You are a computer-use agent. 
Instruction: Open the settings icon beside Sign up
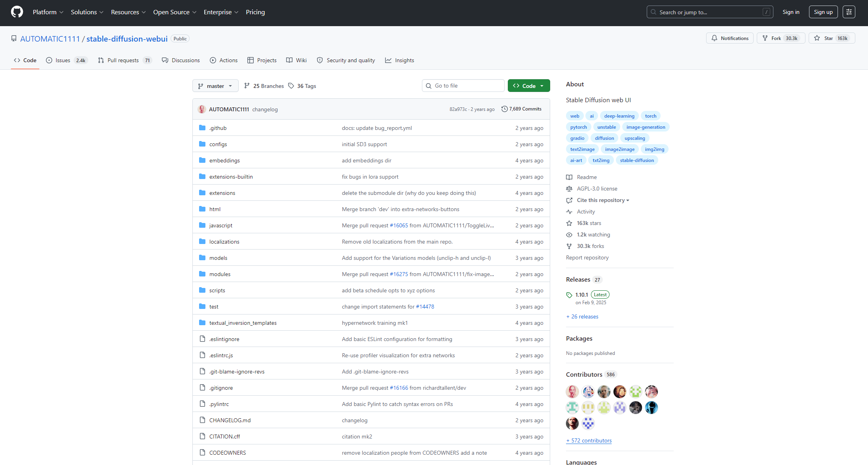(x=849, y=12)
